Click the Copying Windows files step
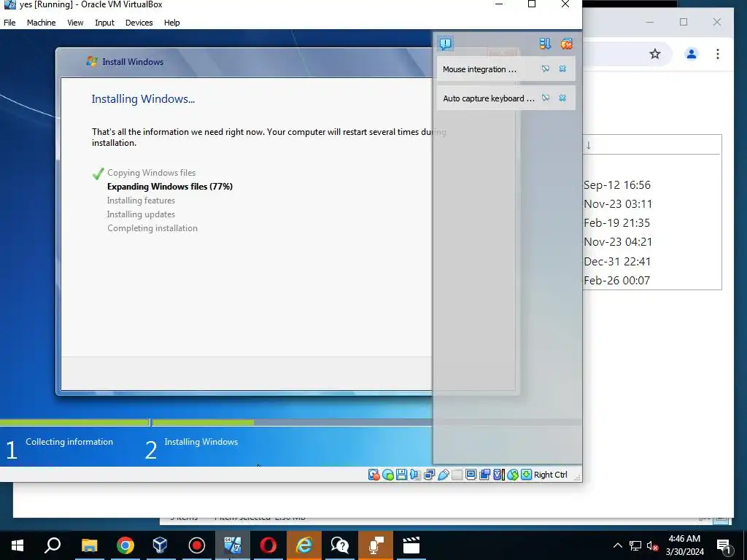This screenshot has width=747, height=560. pyautogui.click(x=151, y=173)
